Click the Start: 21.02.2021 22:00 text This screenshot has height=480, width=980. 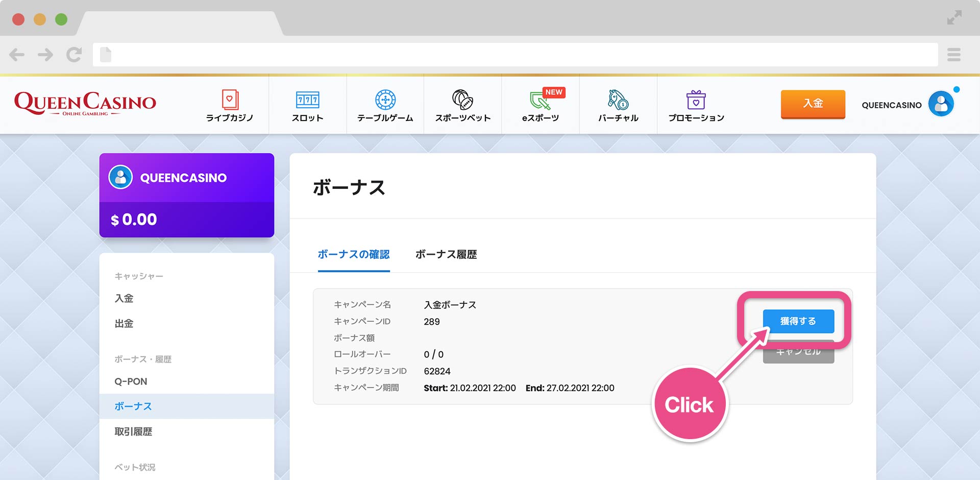[x=470, y=388]
